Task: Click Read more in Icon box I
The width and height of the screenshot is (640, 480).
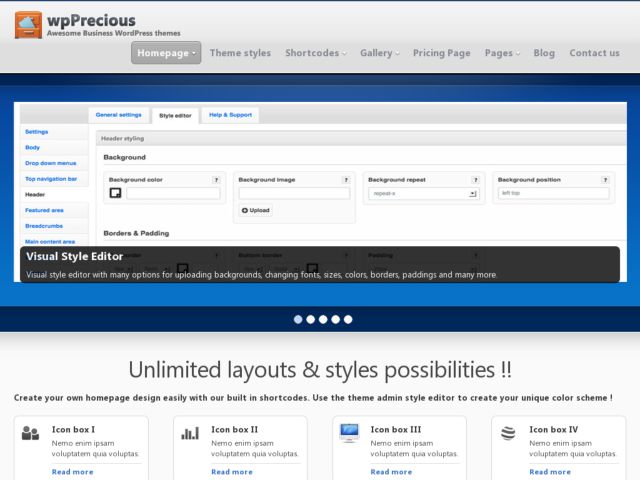Action: [x=73, y=472]
